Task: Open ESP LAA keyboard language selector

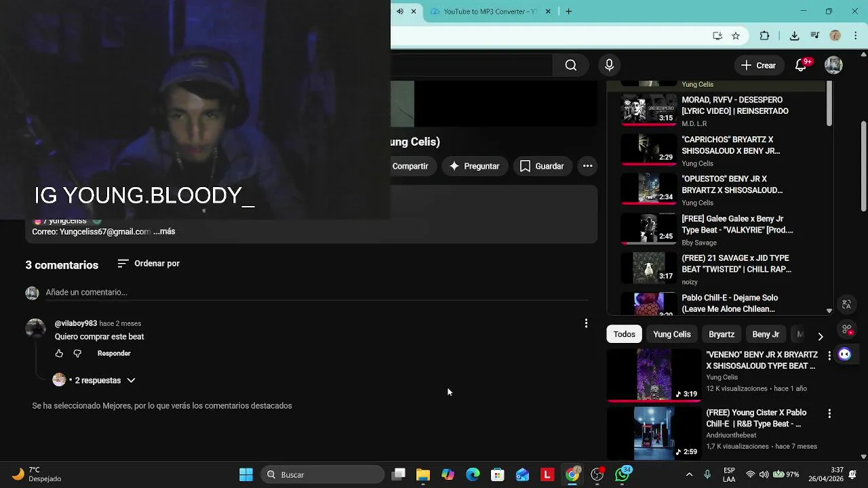Action: coord(729,474)
